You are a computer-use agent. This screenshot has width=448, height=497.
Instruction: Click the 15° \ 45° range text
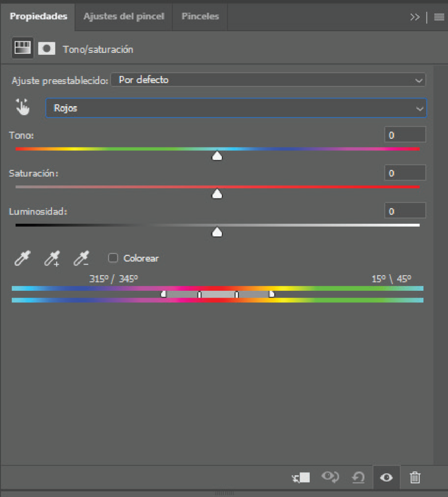[x=391, y=279]
